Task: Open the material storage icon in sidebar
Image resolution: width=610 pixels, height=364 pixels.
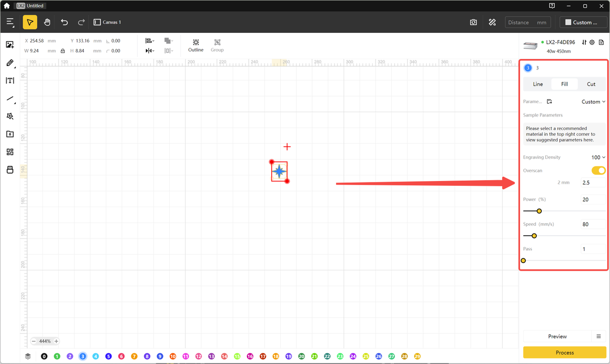Action: click(10, 170)
